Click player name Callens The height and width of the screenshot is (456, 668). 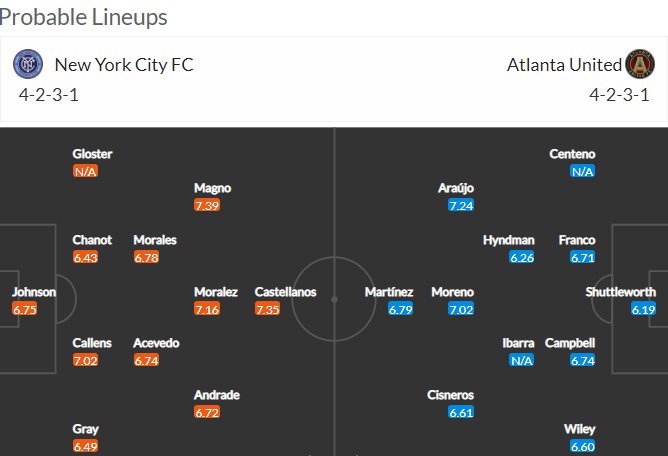(x=92, y=343)
